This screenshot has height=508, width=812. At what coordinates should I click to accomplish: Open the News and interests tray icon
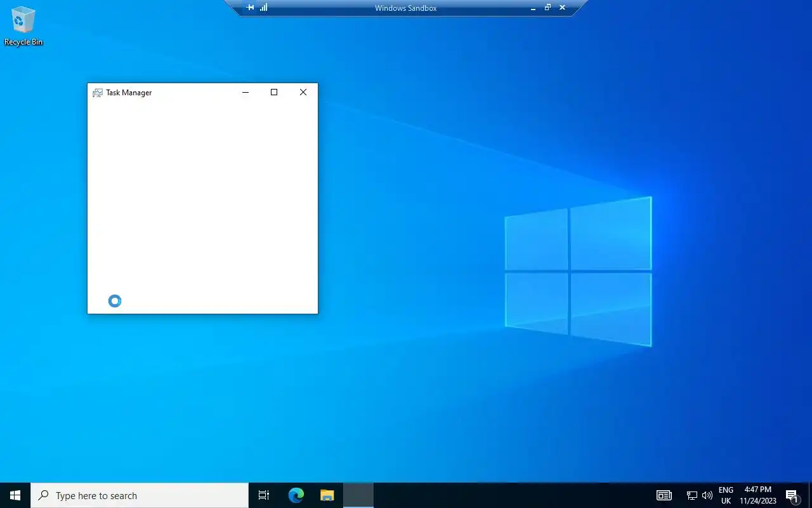[664, 495]
